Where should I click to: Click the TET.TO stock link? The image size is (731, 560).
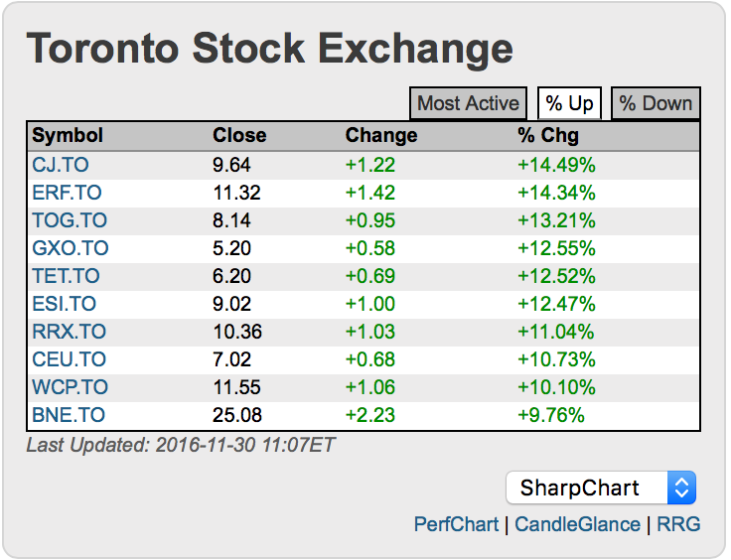67,276
